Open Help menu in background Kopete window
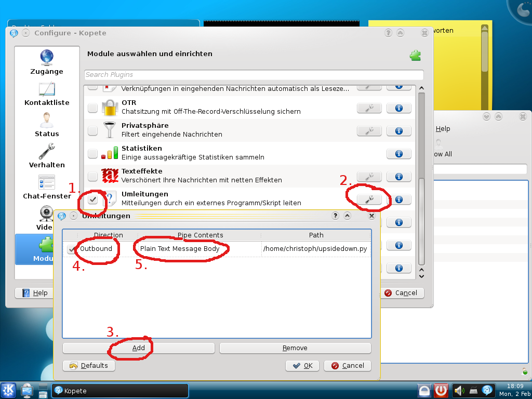532x399 pixels. coord(443,129)
